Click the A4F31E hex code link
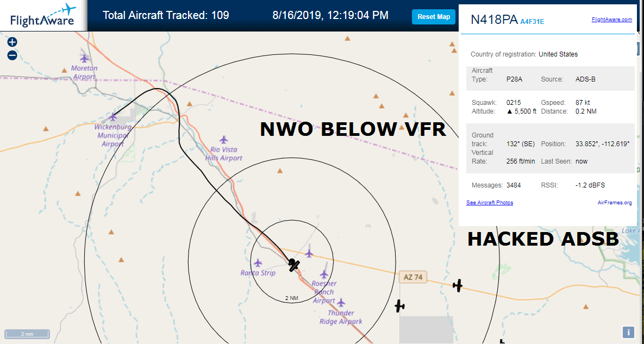 tap(532, 21)
